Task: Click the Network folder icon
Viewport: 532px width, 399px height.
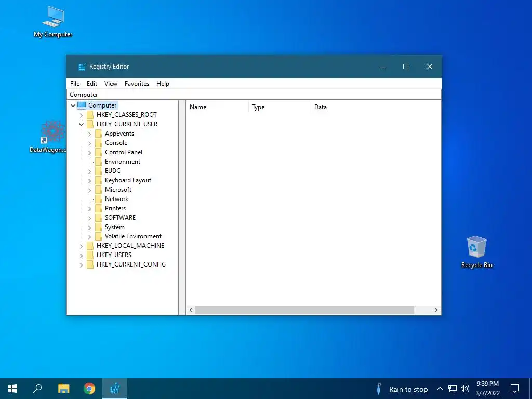Action: pos(98,199)
